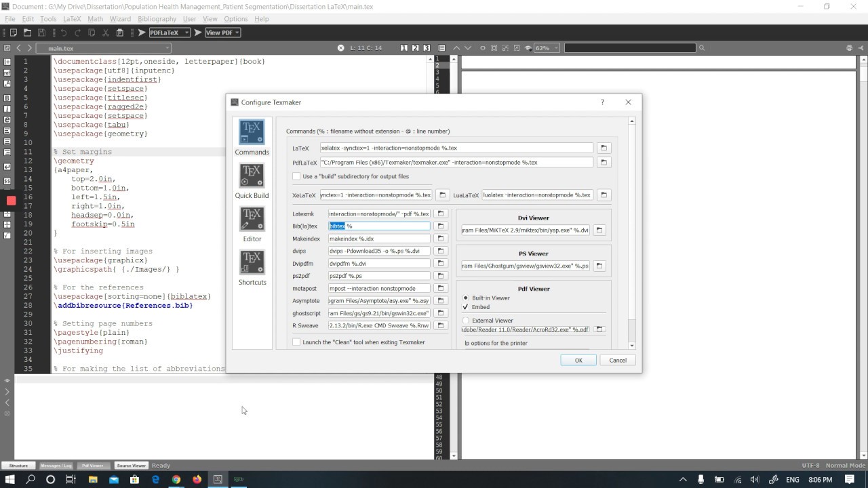Show the Structure panel

pyautogui.click(x=18, y=466)
